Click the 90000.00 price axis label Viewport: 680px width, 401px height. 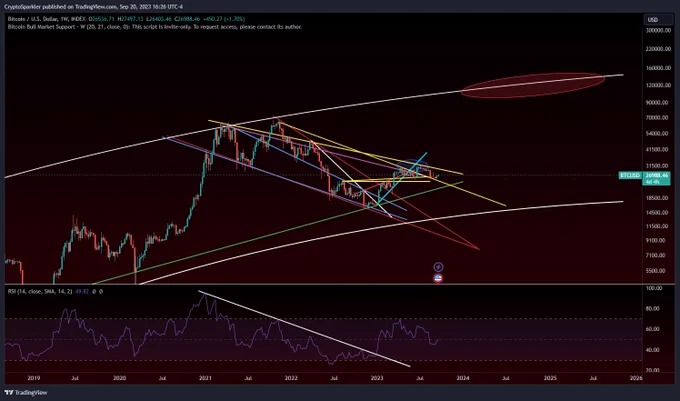pyautogui.click(x=658, y=103)
